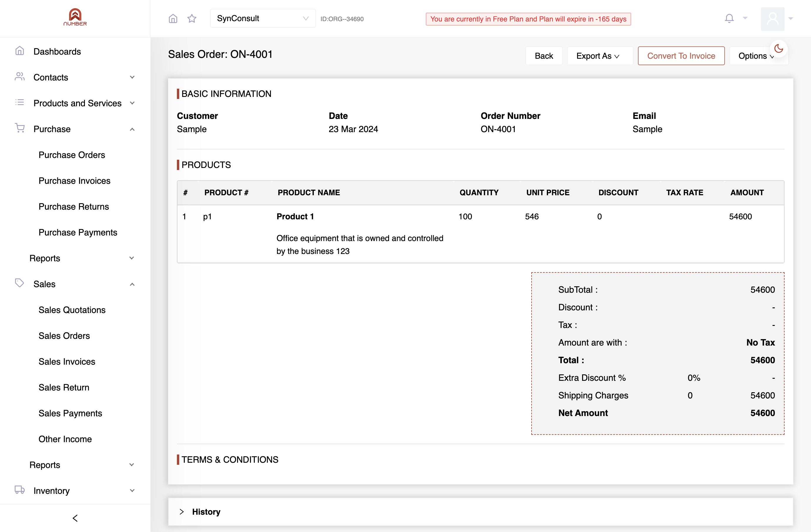Expand Products and Services chevron
This screenshot has height=532, width=811.
(x=132, y=103)
